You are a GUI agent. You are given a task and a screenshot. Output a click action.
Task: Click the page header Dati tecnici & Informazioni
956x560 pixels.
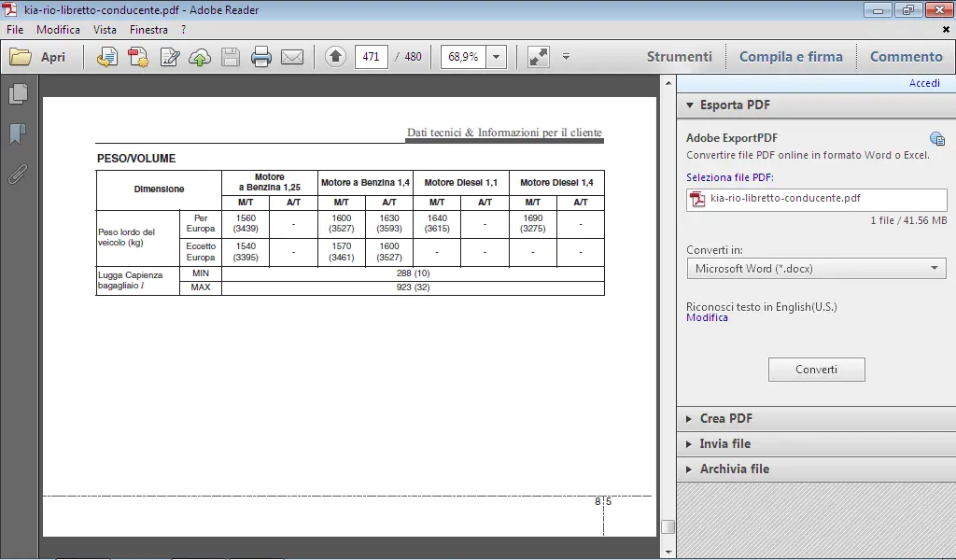504,133
